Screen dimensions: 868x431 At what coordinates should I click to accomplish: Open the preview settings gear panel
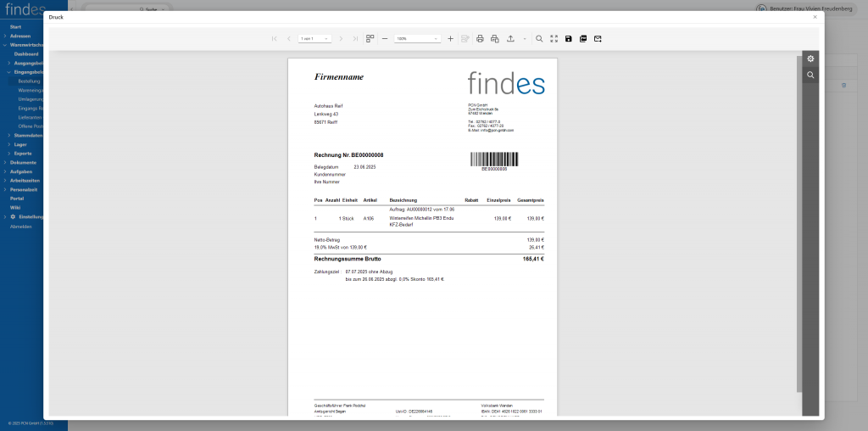(x=810, y=59)
